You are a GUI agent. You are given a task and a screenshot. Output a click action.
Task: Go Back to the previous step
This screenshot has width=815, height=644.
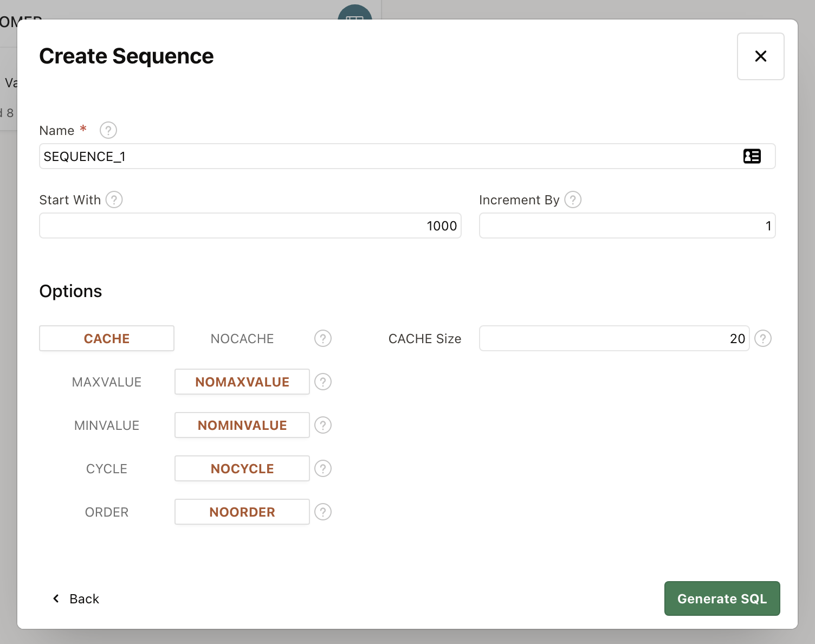click(x=76, y=598)
